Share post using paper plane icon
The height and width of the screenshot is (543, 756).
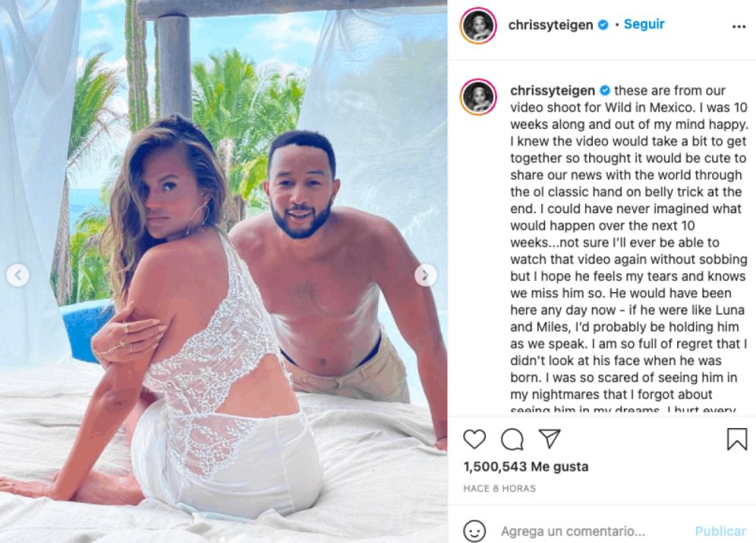click(x=549, y=438)
